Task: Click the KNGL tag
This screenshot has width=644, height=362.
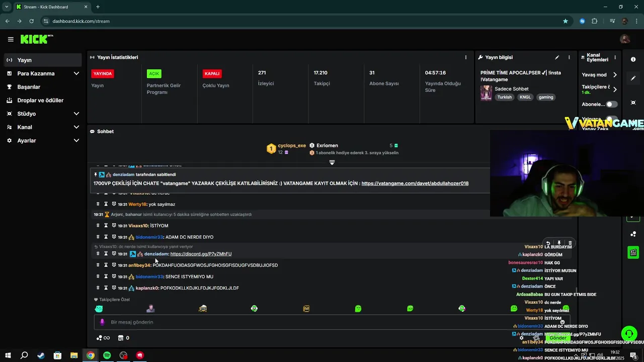Action: point(525,97)
